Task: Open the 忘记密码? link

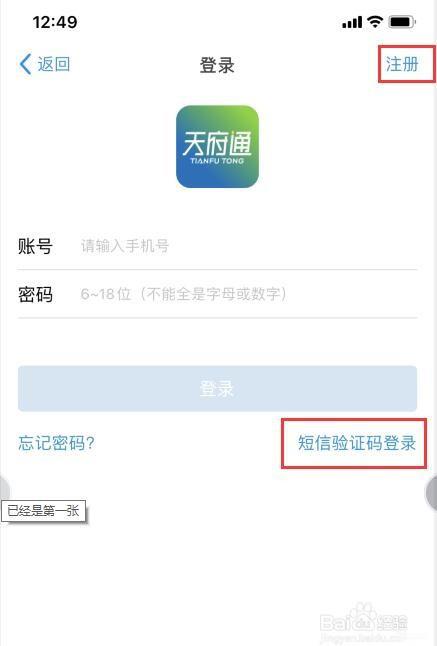Action: point(56,443)
